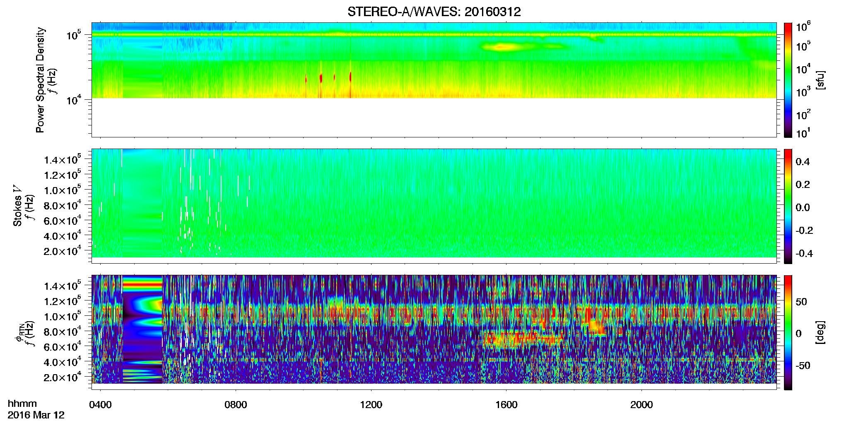Image resolution: width=868 pixels, height=447 pixels.
Task: Click the Power Spectral Density y-axis label
Action: click(40, 80)
